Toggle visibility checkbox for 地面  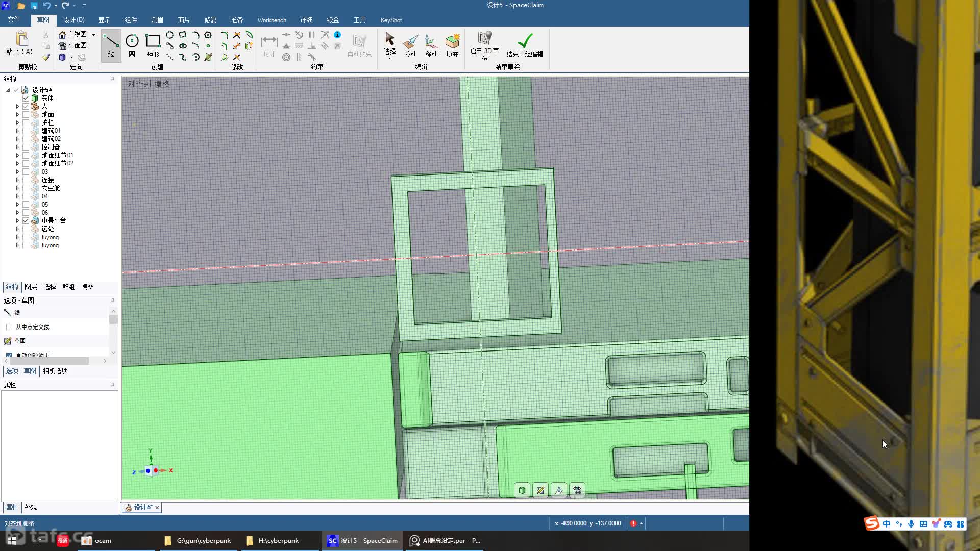click(x=26, y=114)
